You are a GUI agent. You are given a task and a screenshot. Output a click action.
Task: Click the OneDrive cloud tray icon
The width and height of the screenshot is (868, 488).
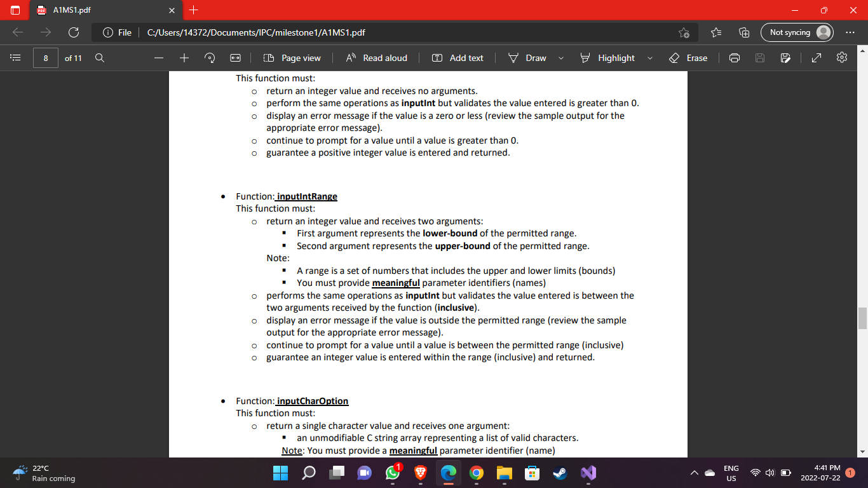click(709, 473)
